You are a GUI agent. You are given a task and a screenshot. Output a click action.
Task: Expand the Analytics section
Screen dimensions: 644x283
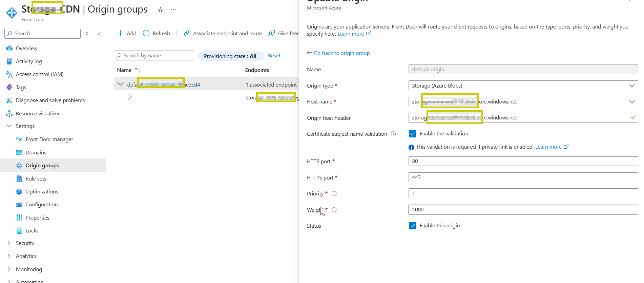point(9,256)
